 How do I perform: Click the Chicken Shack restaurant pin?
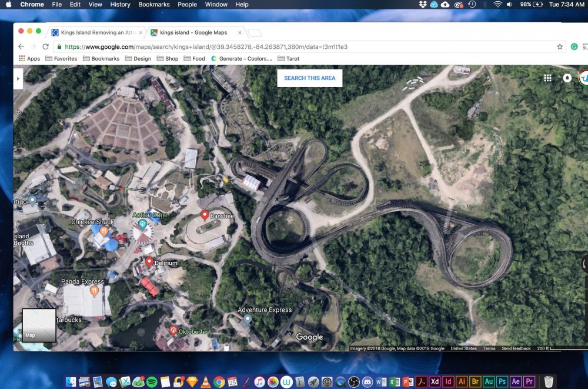(104, 231)
